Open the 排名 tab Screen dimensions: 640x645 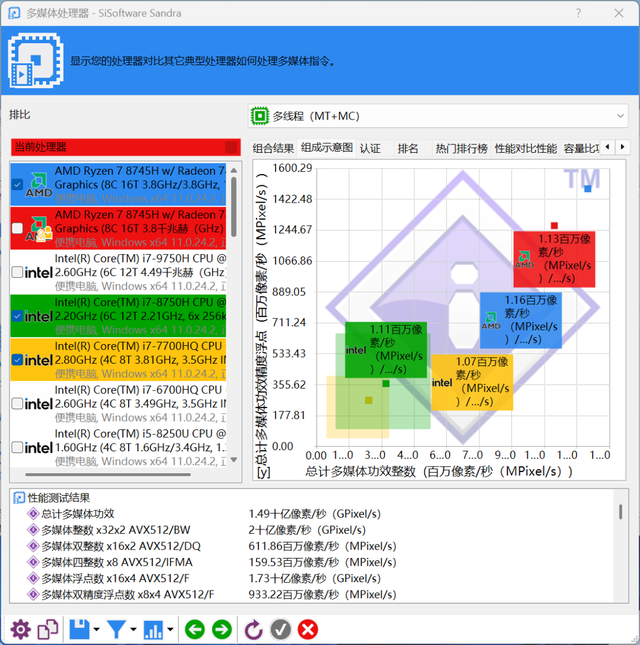[x=408, y=148]
